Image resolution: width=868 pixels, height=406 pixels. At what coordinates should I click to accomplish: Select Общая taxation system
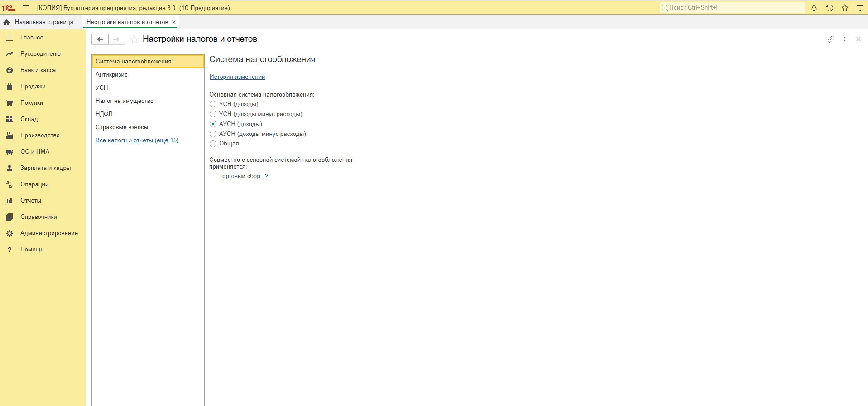point(213,144)
